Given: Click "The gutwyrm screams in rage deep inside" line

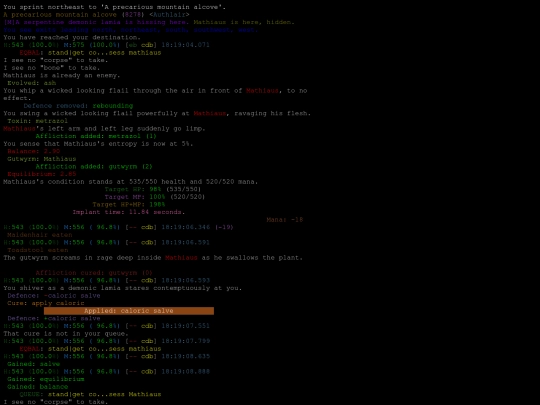Looking at the screenshot, I should coord(153,257).
